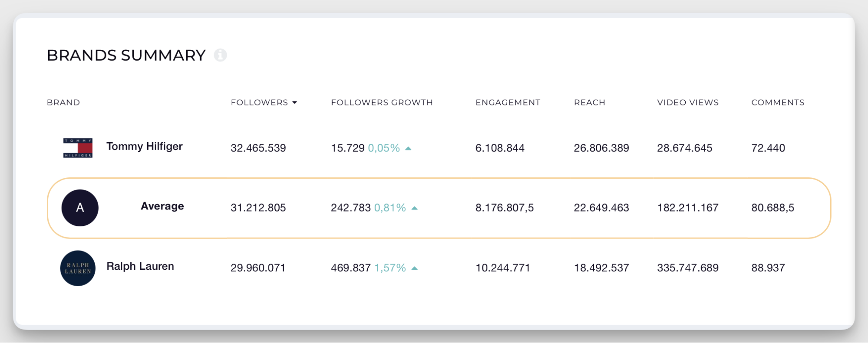Image resolution: width=868 pixels, height=343 pixels.
Task: Expand the Reach column sorting menu
Action: pyautogui.click(x=589, y=102)
